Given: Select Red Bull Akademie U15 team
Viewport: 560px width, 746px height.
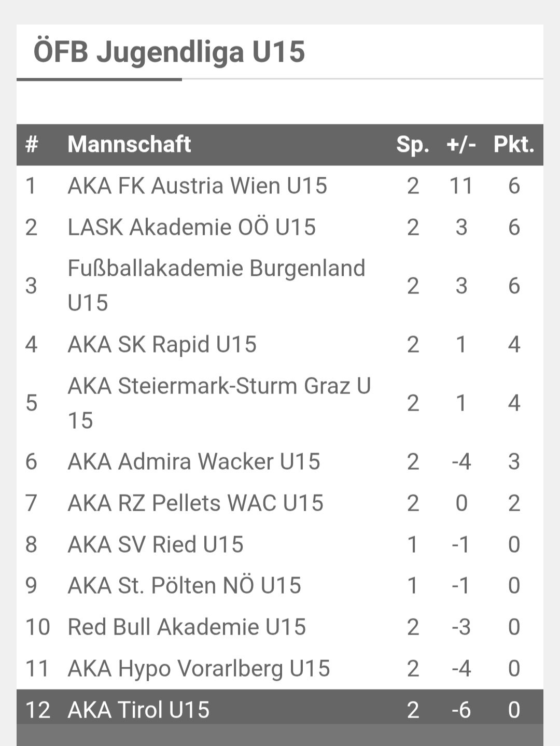Looking at the screenshot, I should [x=187, y=627].
